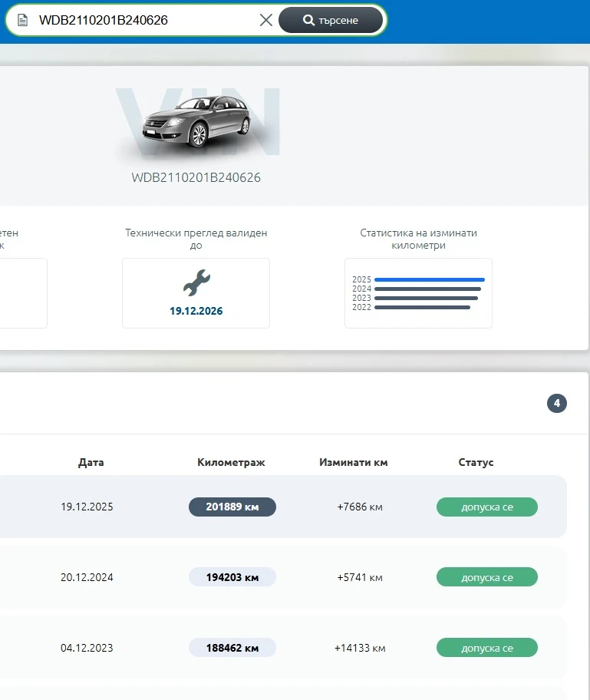Click допуска се status for 04.12.2023
The height and width of the screenshot is (700, 590).
pos(487,648)
